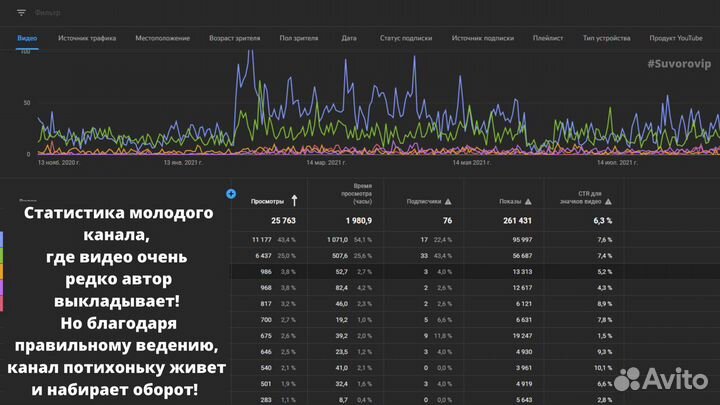Screen dimensions: 720x405
Task: Open warning icon next to Подписчики
Action: coord(448,202)
